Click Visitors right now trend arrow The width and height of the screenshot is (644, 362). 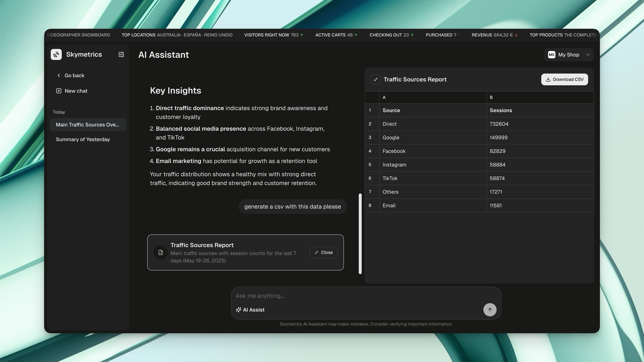[x=301, y=35]
